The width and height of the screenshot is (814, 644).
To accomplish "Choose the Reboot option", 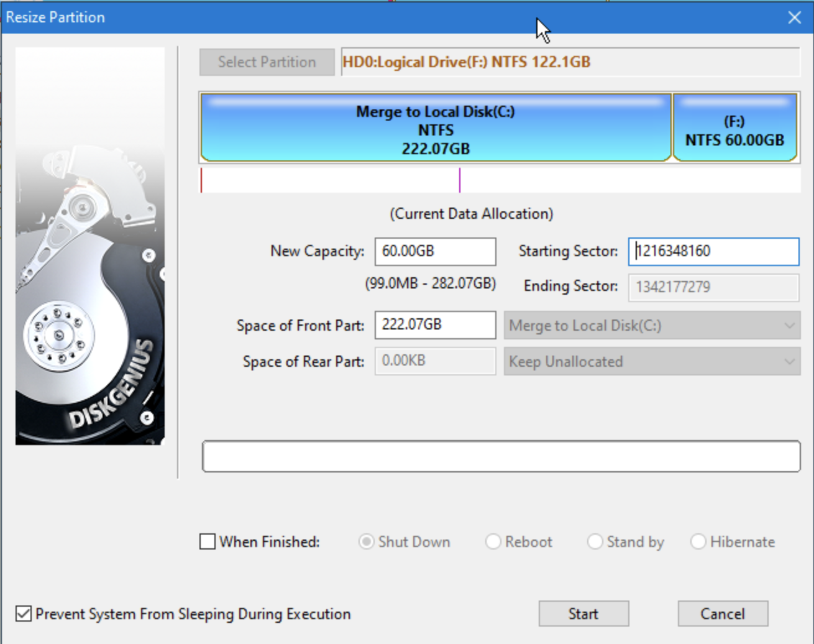I will (x=494, y=542).
